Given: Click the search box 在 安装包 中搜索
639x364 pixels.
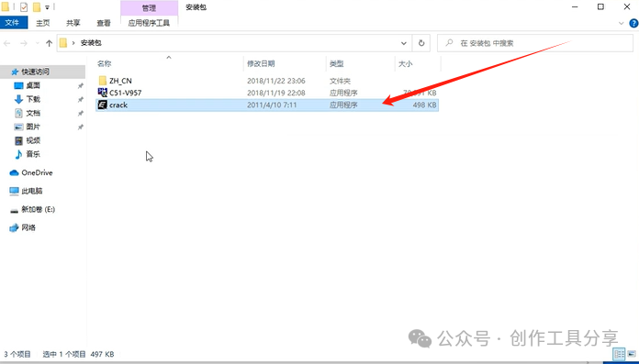Looking at the screenshot, I should [x=535, y=43].
